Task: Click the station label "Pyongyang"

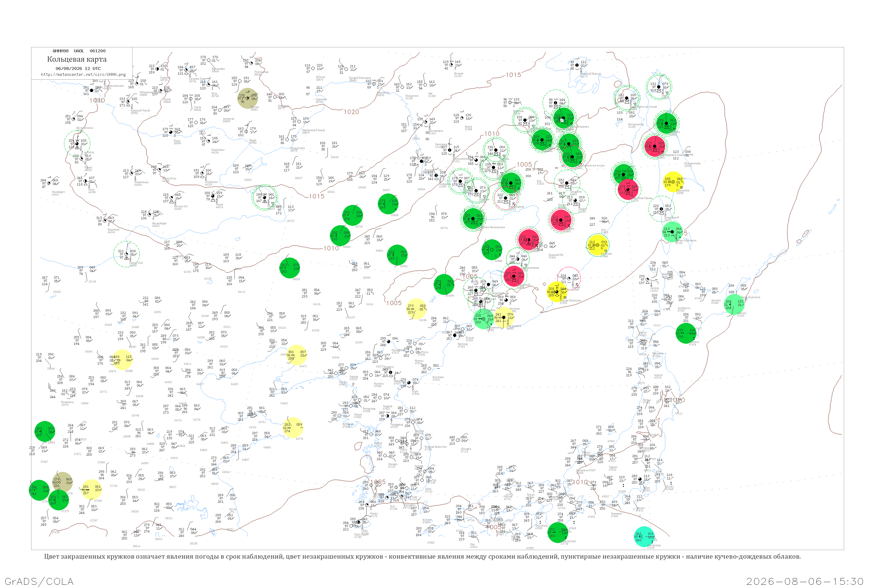Action: pyautogui.click(x=369, y=409)
